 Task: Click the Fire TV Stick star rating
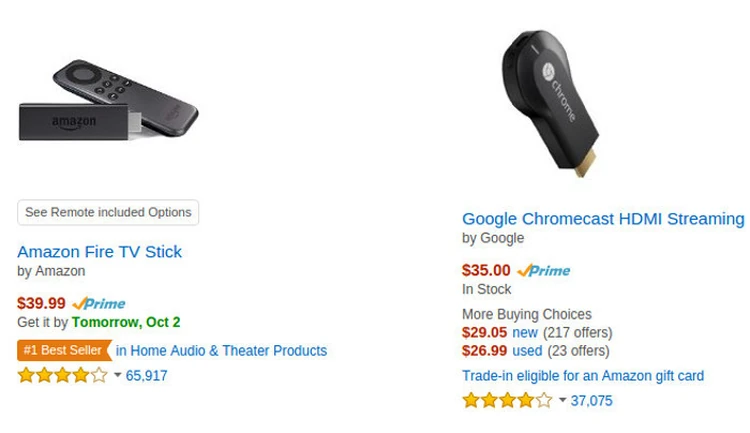pos(62,376)
